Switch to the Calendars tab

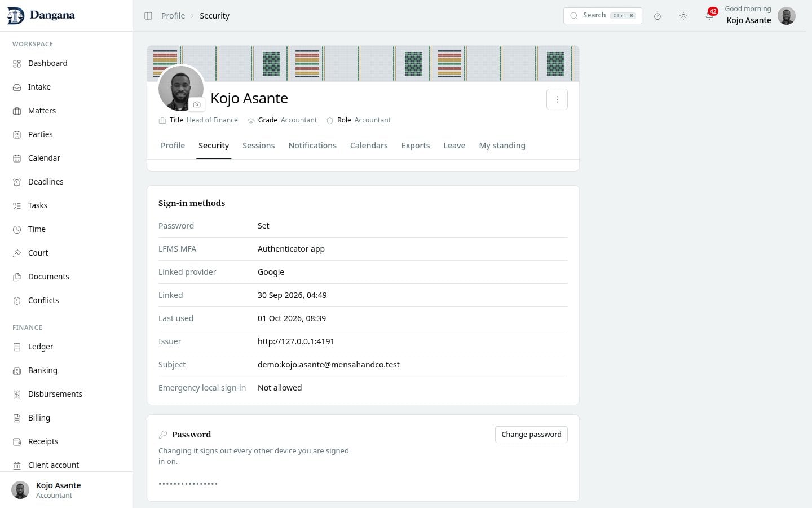(369, 146)
